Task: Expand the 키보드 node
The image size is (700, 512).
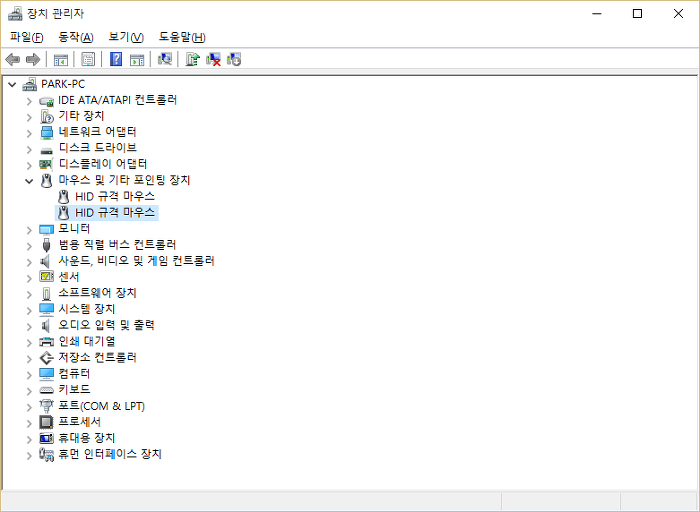Action: tap(29, 391)
